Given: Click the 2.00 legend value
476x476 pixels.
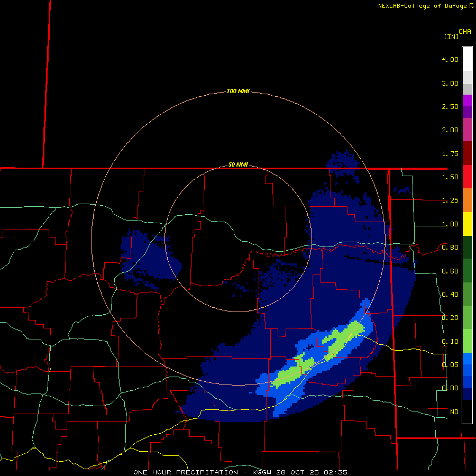Looking at the screenshot, I should 450,130.
